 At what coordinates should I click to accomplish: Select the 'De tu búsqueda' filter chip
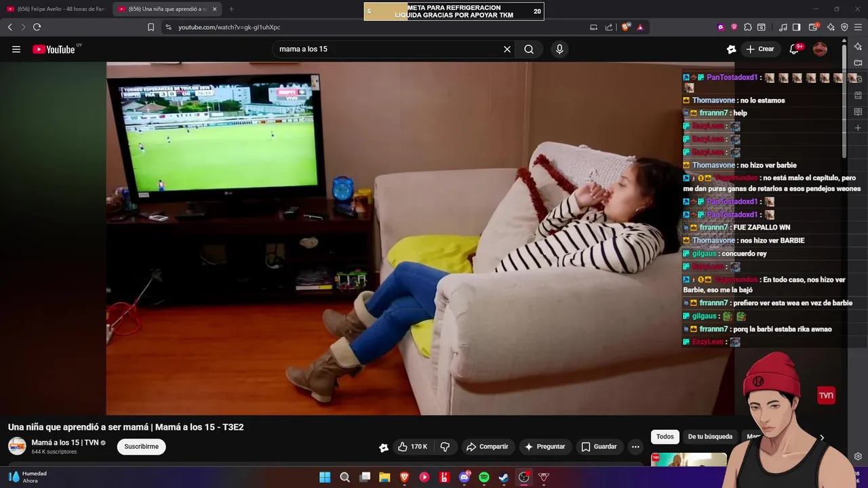(710, 436)
